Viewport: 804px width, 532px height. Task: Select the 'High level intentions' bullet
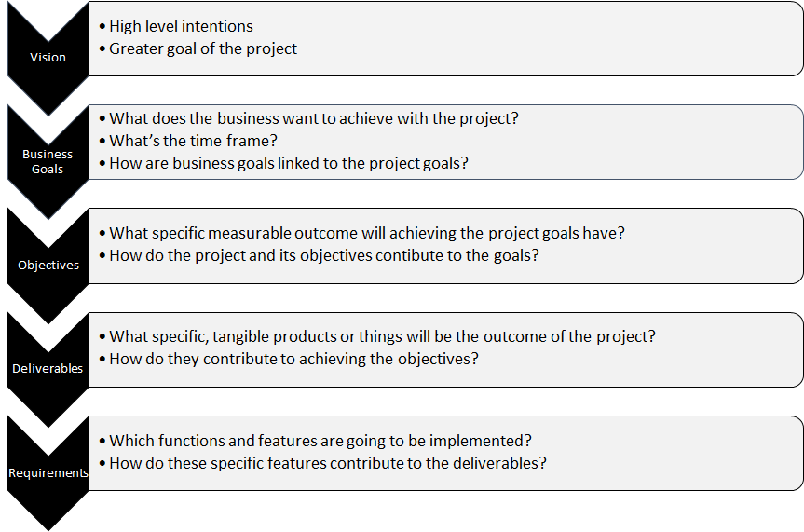coord(176,26)
